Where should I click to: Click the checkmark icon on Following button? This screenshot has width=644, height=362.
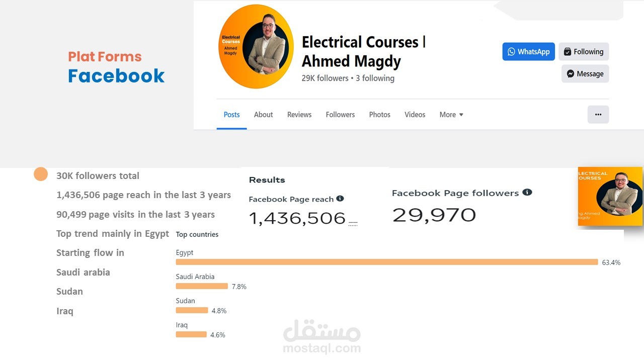(x=568, y=52)
